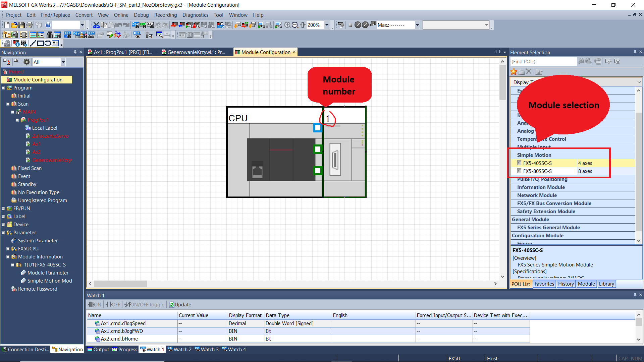Switch to the Watch 2 tab
Image resolution: width=644 pixels, height=362 pixels.
tap(179, 349)
